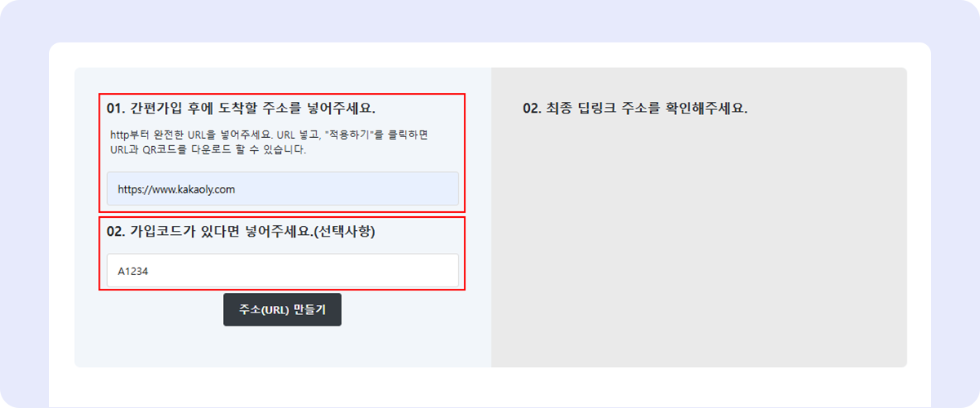Click the 02. step number of the join code heading
The height and width of the screenshot is (408, 980).
(x=117, y=231)
